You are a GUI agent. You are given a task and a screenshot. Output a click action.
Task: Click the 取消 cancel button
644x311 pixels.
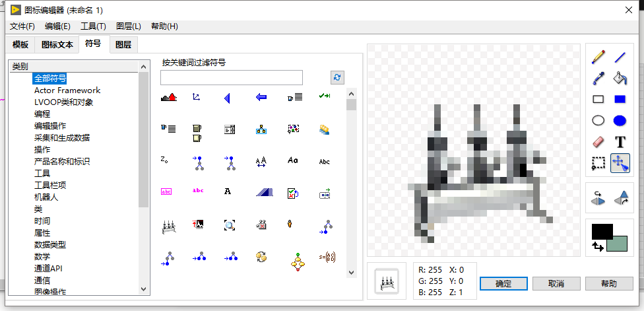pos(556,283)
